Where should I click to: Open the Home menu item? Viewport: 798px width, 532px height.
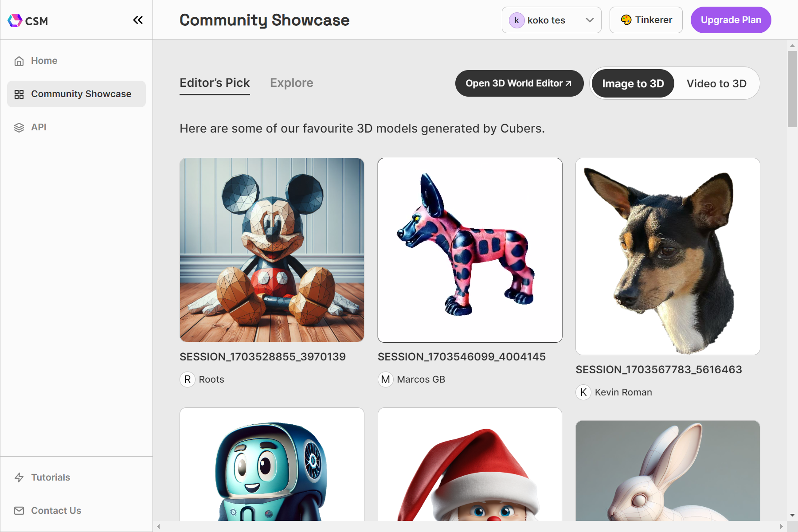(76, 61)
